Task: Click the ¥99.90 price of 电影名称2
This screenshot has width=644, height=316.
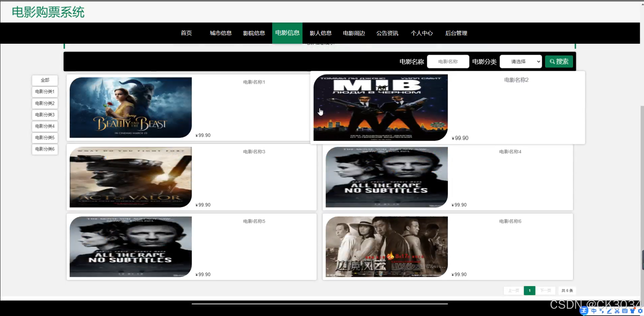Action: pyautogui.click(x=460, y=138)
